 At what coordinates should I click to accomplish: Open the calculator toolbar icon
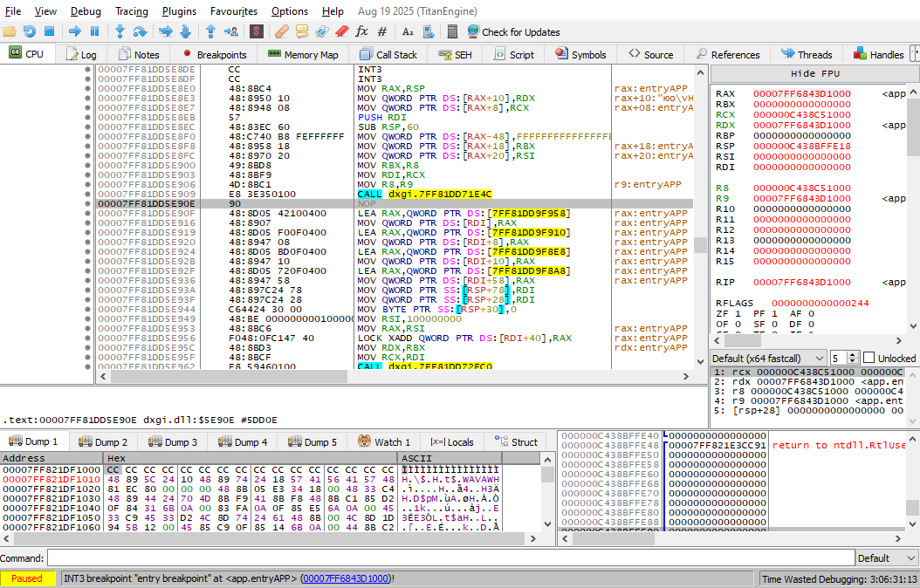452,31
